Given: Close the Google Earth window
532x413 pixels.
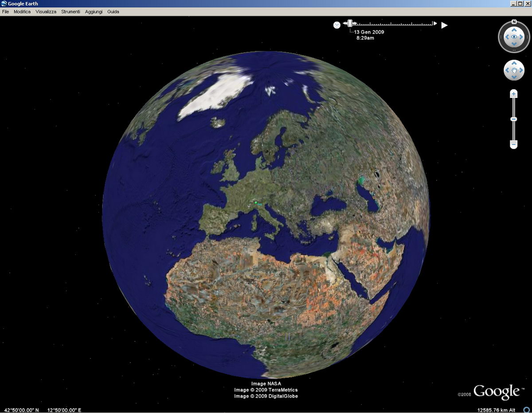Looking at the screenshot, I should (x=527, y=4).
